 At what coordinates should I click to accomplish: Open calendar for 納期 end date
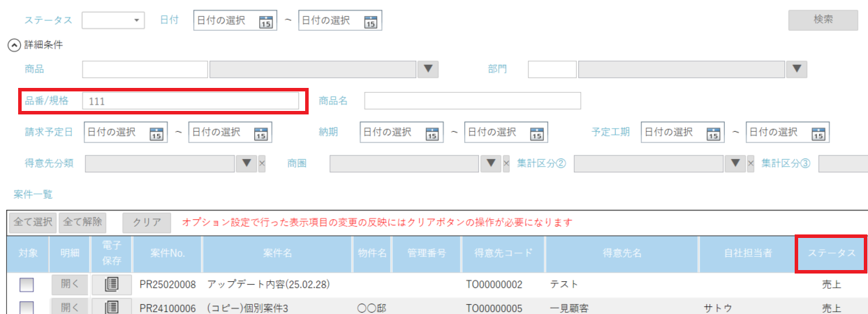point(537,133)
